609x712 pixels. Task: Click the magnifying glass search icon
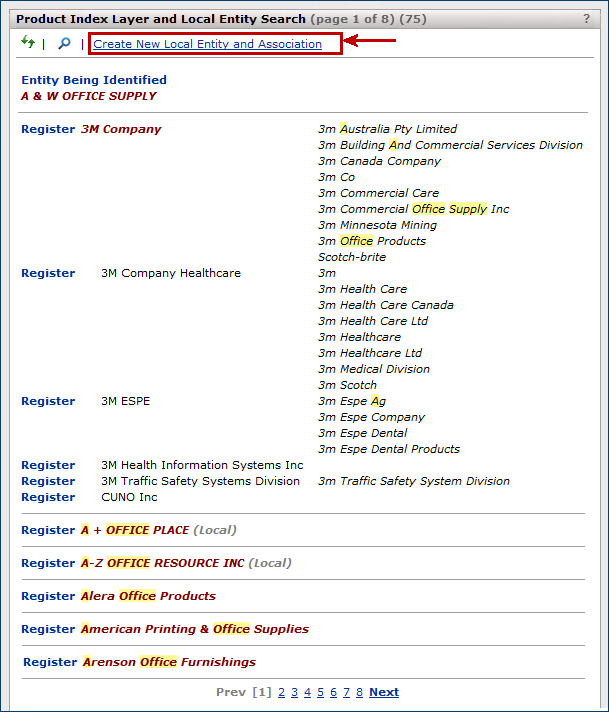pyautogui.click(x=64, y=44)
